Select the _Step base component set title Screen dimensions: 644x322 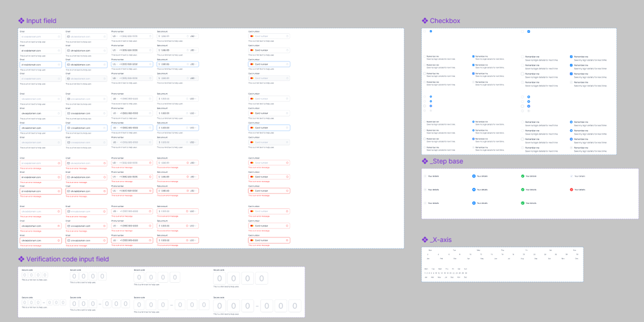pos(446,161)
